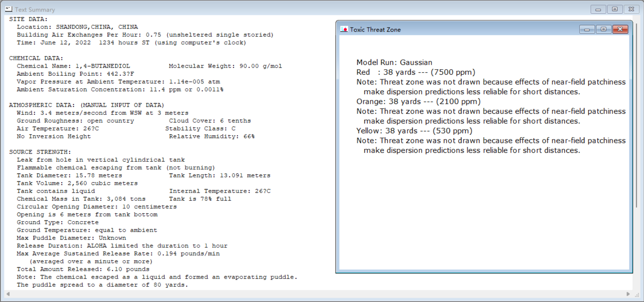Image resolution: width=644 pixels, height=302 pixels.
Task: Click the Ambient Saturation Concentration line
Action: (120, 89)
